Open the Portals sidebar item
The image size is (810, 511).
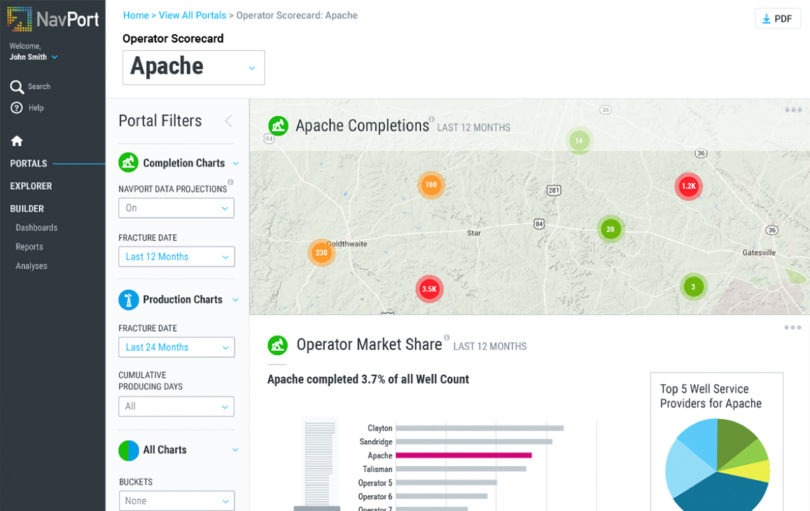(x=28, y=164)
